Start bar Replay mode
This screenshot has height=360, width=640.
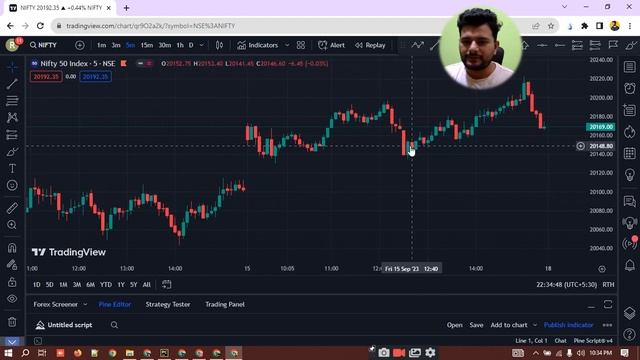tap(370, 45)
